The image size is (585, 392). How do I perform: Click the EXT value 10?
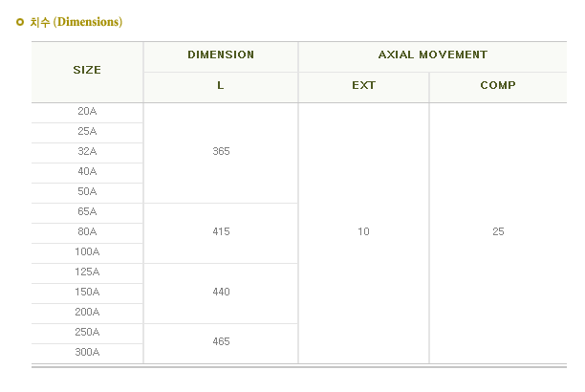point(364,231)
